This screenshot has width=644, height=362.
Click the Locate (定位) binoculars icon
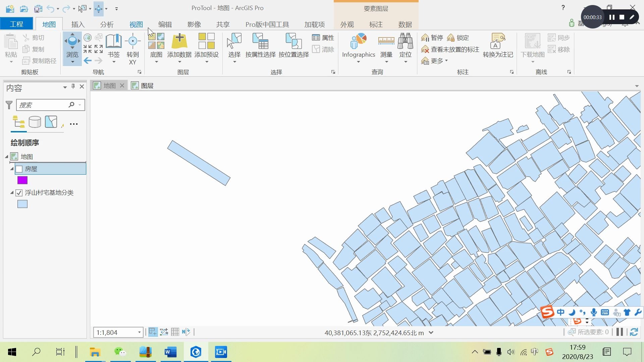click(405, 41)
